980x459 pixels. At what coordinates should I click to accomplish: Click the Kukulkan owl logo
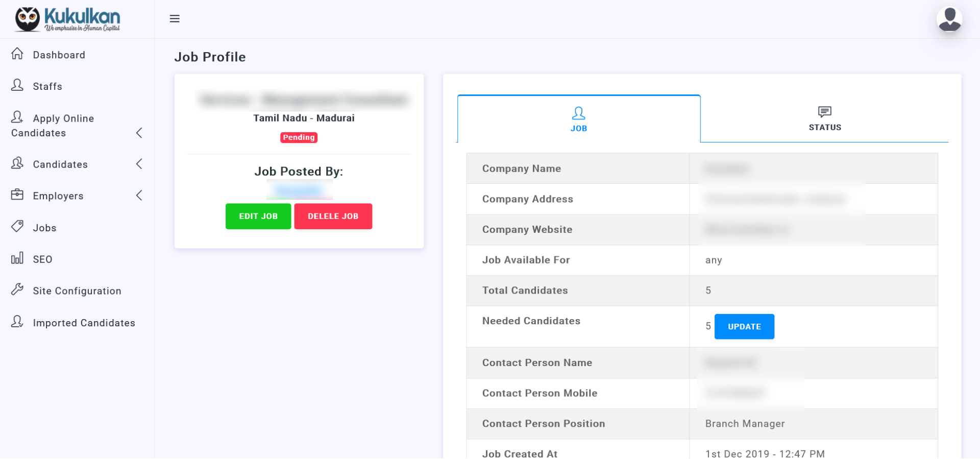(28, 19)
